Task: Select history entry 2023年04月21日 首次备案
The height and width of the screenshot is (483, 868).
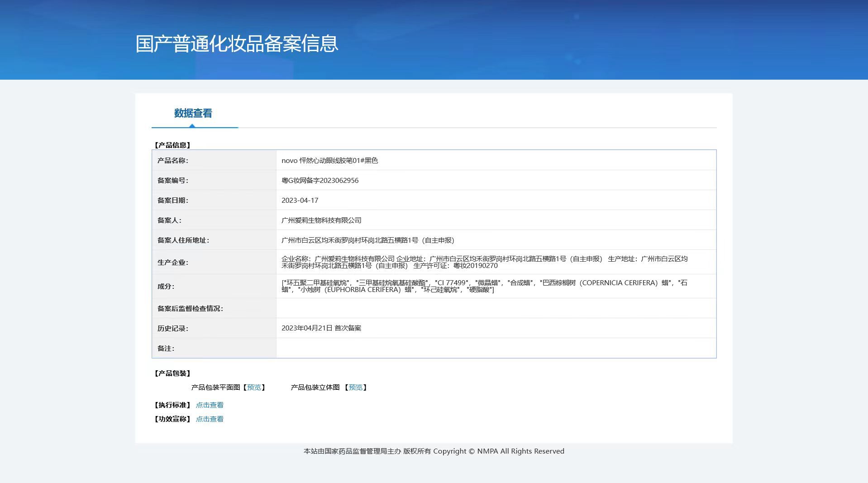Action: [x=321, y=328]
